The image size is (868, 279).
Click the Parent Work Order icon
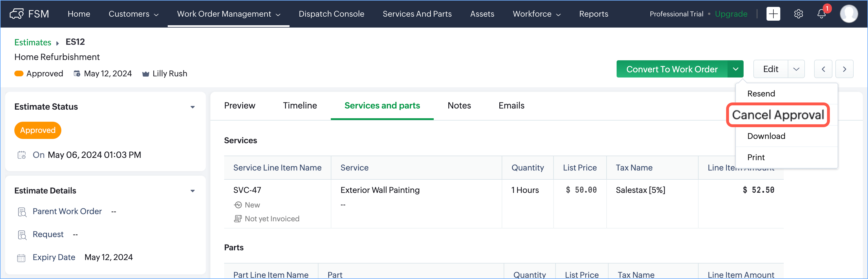pos(22,212)
